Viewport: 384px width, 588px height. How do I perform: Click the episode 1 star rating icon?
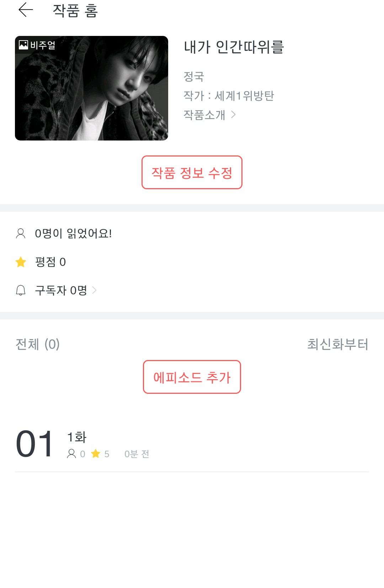(96, 454)
